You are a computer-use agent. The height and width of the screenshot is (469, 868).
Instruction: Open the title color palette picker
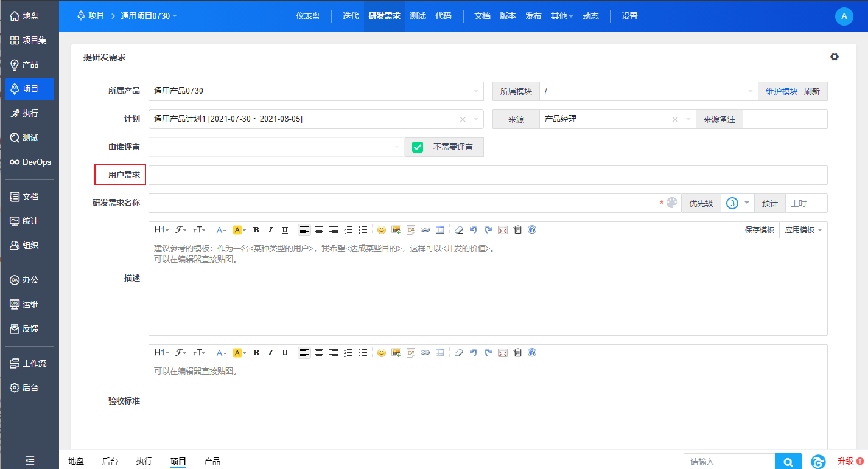click(671, 203)
